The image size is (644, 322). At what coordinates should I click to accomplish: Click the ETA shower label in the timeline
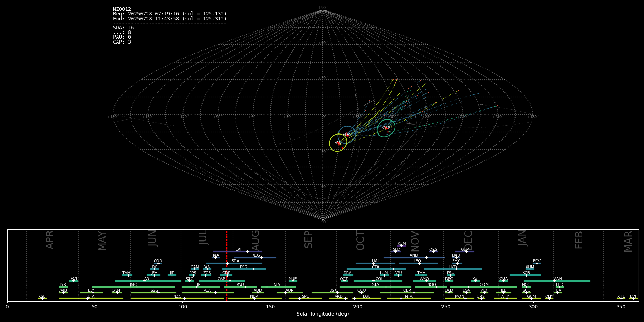click(91, 297)
